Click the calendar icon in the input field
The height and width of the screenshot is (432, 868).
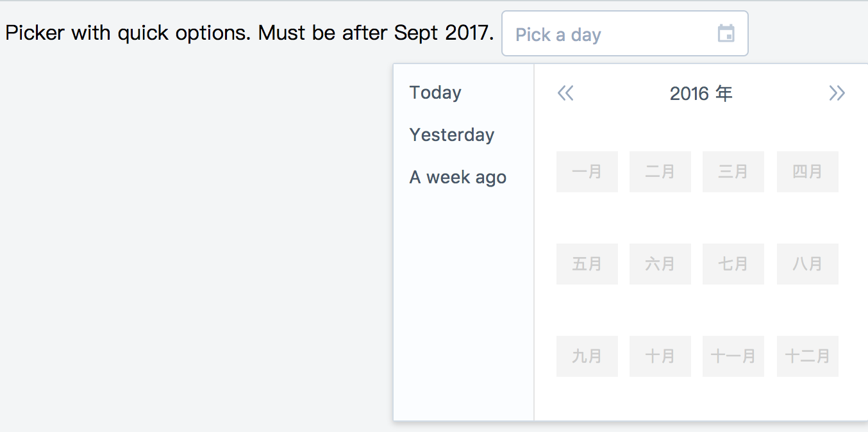click(x=726, y=34)
